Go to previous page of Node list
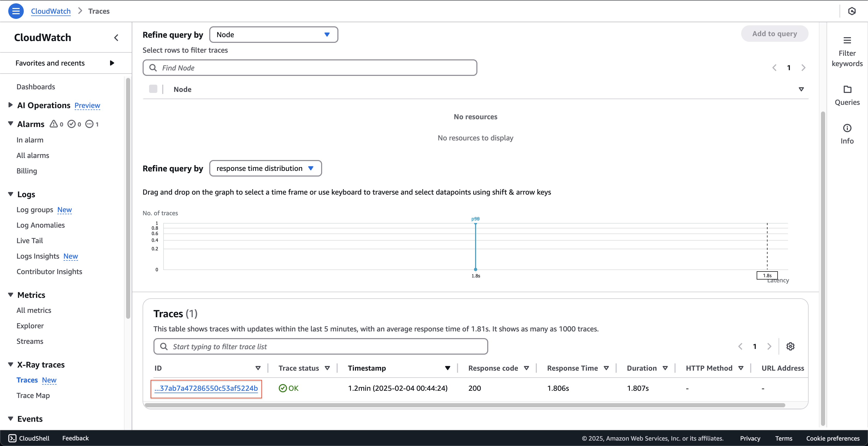868x446 pixels. tap(774, 68)
